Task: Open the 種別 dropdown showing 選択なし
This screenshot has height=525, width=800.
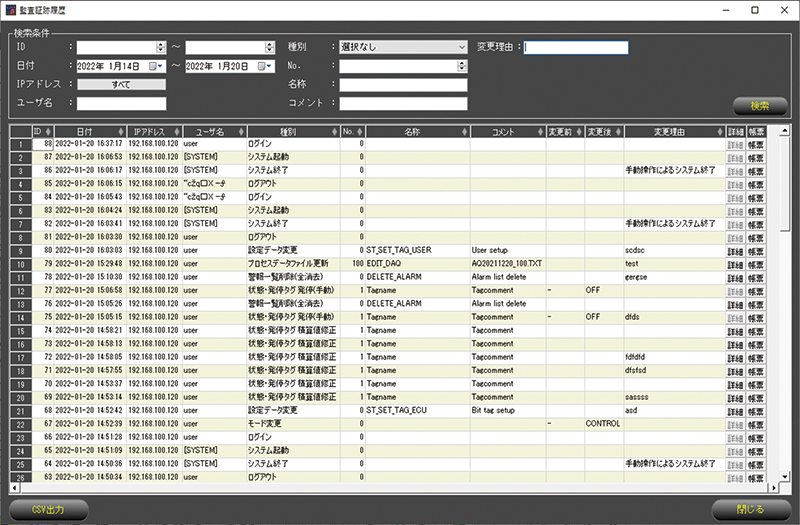Action: coord(403,47)
